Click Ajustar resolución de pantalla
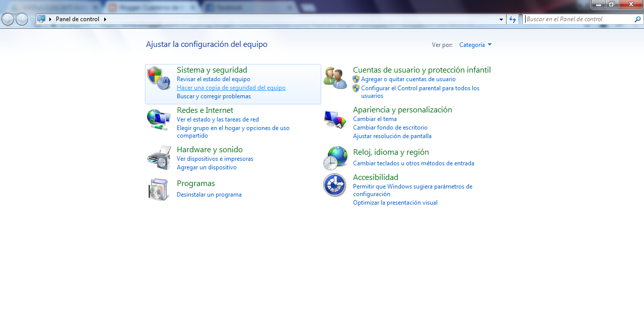Screen dimensions: 644x309 (392, 136)
